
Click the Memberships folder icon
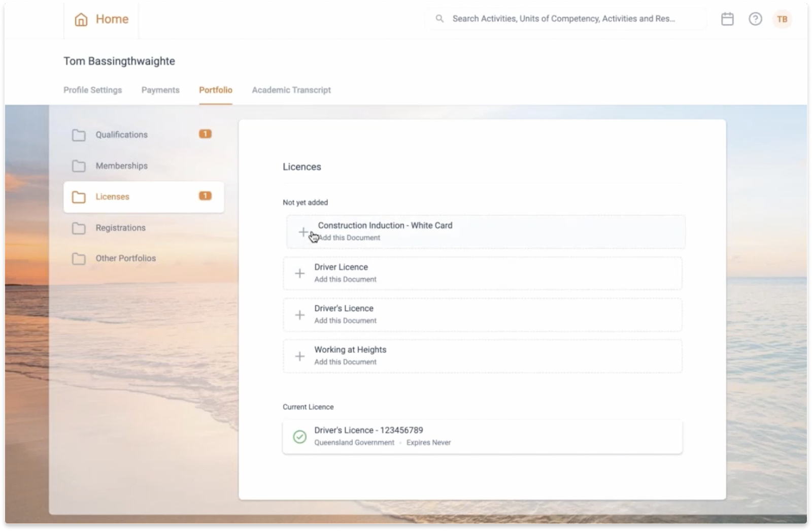tap(79, 166)
